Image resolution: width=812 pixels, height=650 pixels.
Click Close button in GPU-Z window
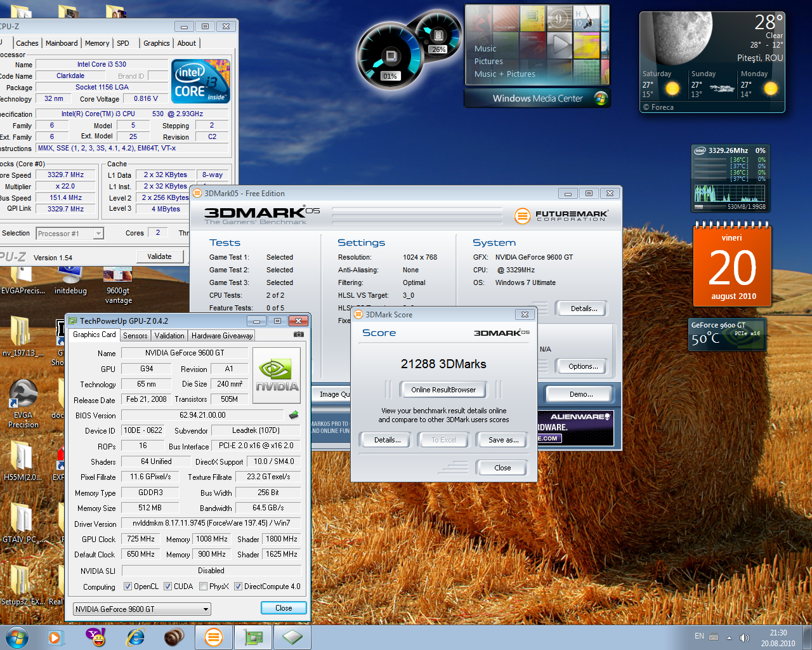tap(284, 608)
